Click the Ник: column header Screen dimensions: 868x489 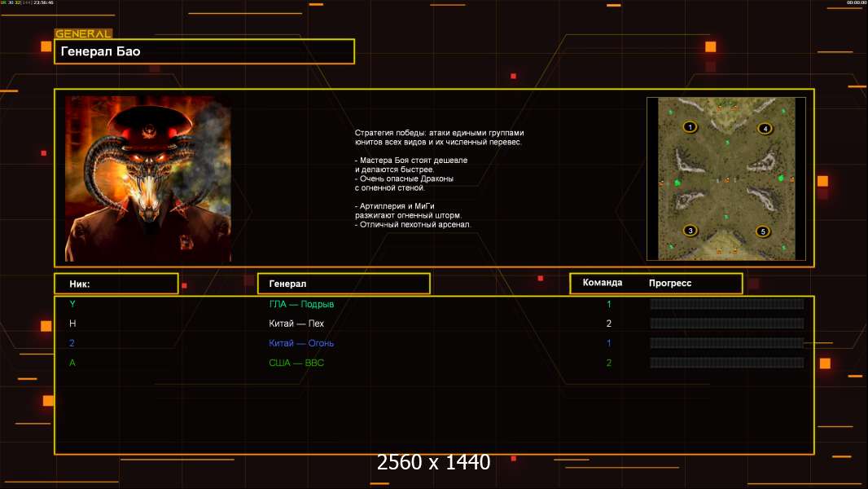point(116,284)
